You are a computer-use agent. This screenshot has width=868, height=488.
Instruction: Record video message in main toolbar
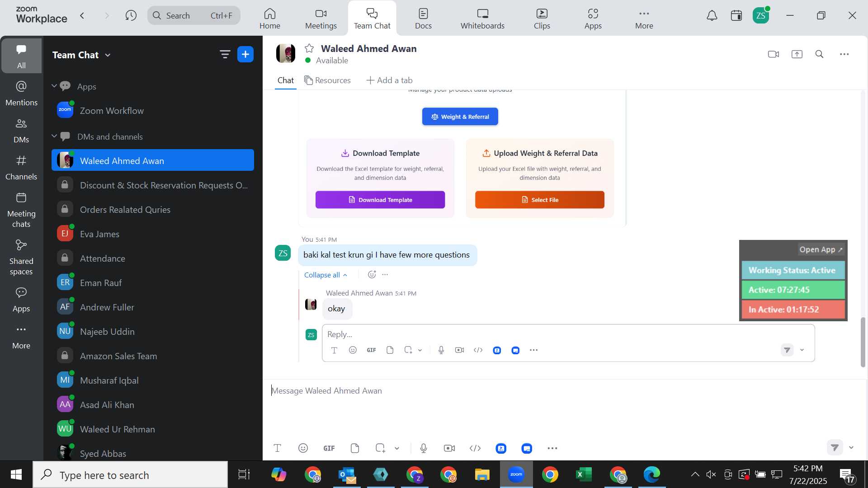coord(449,448)
